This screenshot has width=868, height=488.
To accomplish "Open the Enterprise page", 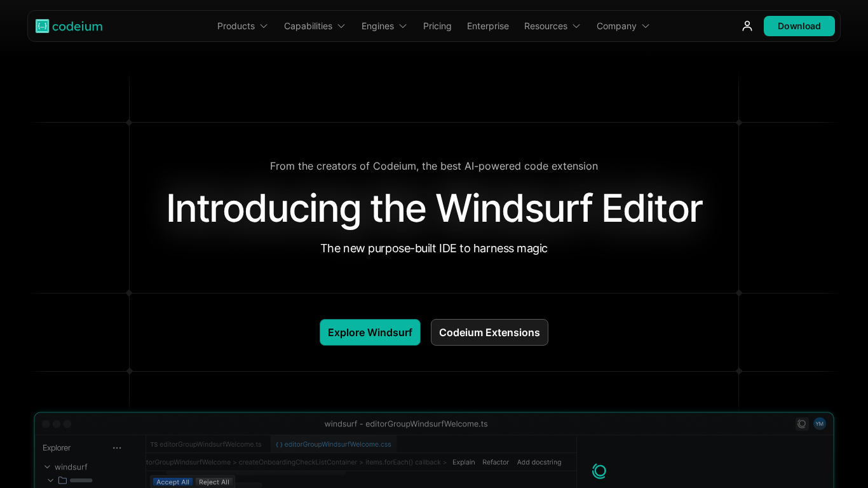I will (x=488, y=26).
